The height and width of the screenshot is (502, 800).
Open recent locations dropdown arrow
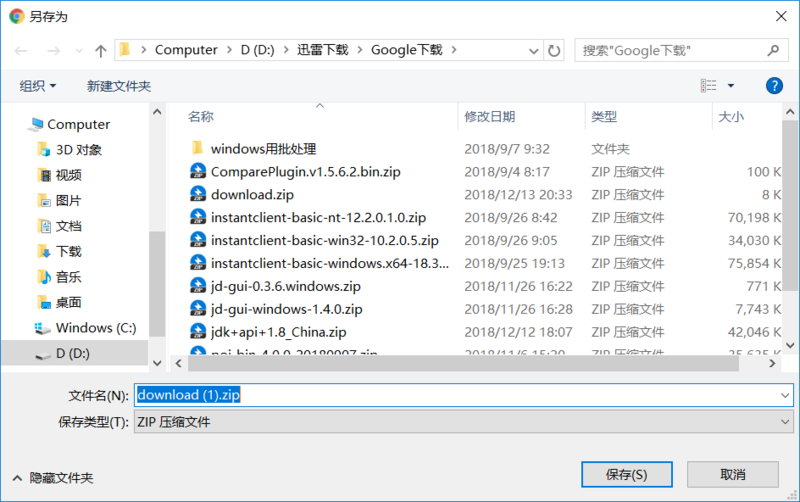point(79,51)
